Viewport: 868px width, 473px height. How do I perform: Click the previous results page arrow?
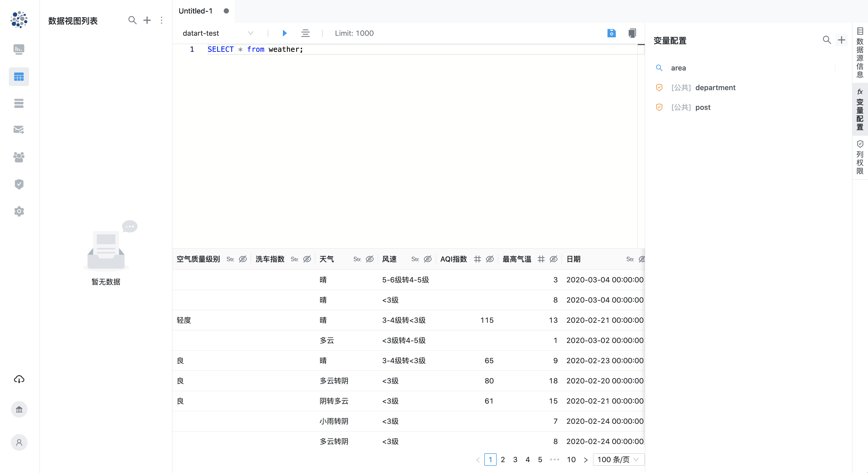coord(478,460)
